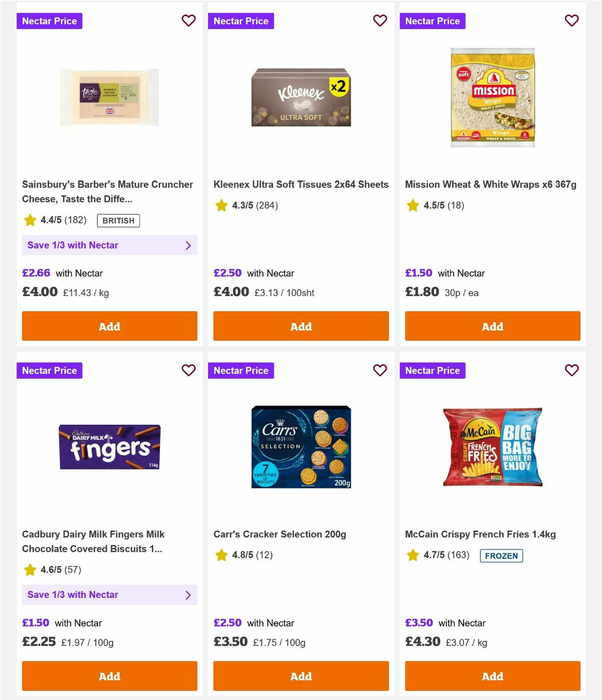Click the heart icon on Cadbury Dairy Milk Fingers
Image resolution: width=602 pixels, height=700 pixels.
189,370
